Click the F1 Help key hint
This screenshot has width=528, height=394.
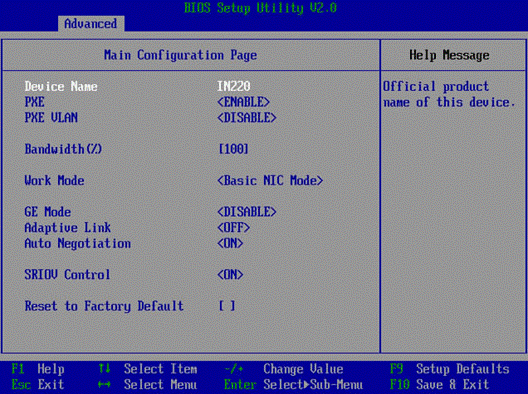pos(38,369)
